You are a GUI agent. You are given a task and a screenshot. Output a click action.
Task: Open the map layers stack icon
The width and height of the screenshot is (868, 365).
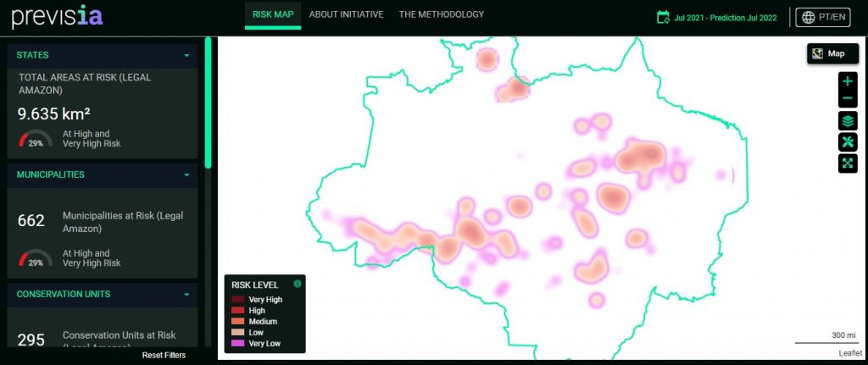[x=848, y=120]
